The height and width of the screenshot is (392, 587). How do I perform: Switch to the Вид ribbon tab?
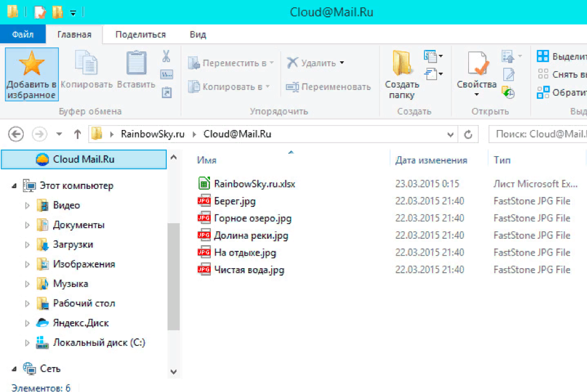(198, 34)
